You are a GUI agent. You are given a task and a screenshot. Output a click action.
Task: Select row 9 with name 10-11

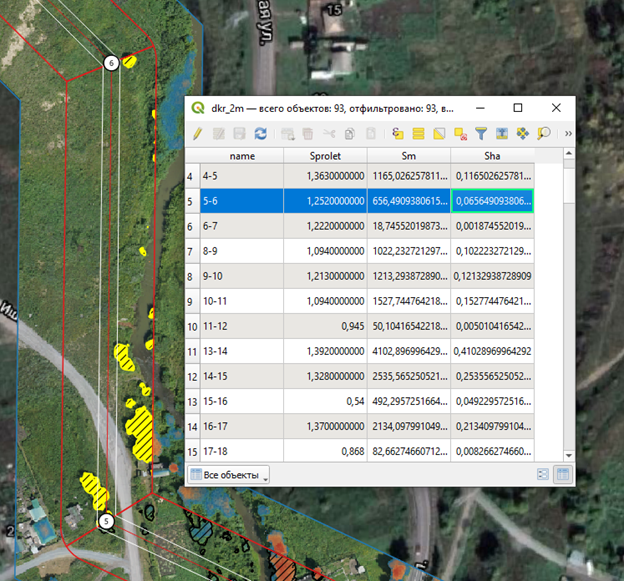pos(193,300)
